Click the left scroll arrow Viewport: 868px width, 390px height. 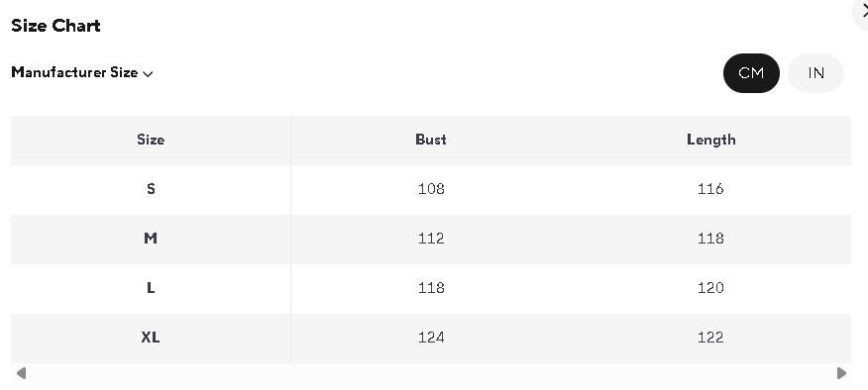[21, 373]
